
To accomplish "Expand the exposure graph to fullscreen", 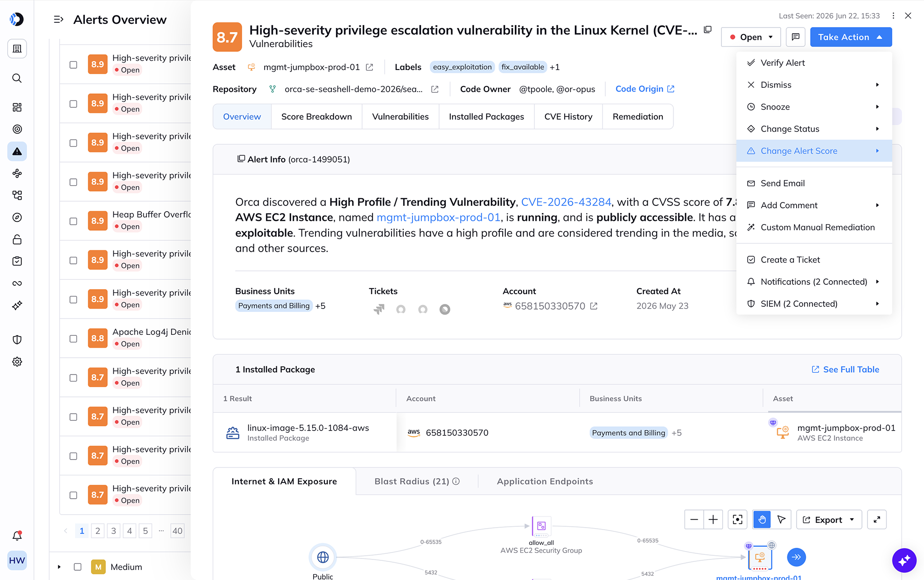I will coord(876,520).
